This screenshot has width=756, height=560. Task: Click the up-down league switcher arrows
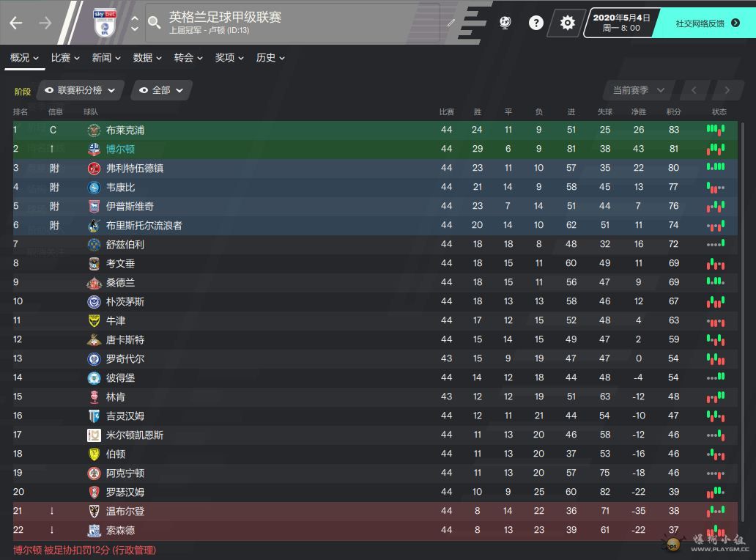click(135, 23)
